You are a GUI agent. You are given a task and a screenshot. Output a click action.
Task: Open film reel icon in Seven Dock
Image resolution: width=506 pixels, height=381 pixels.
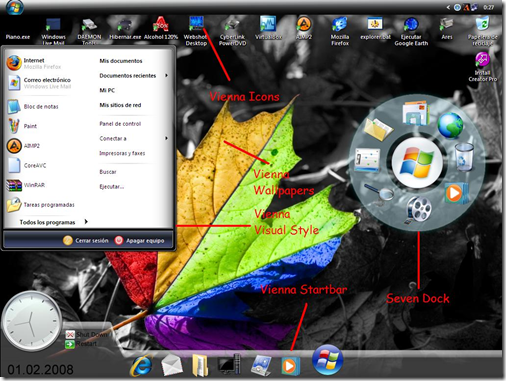point(418,210)
